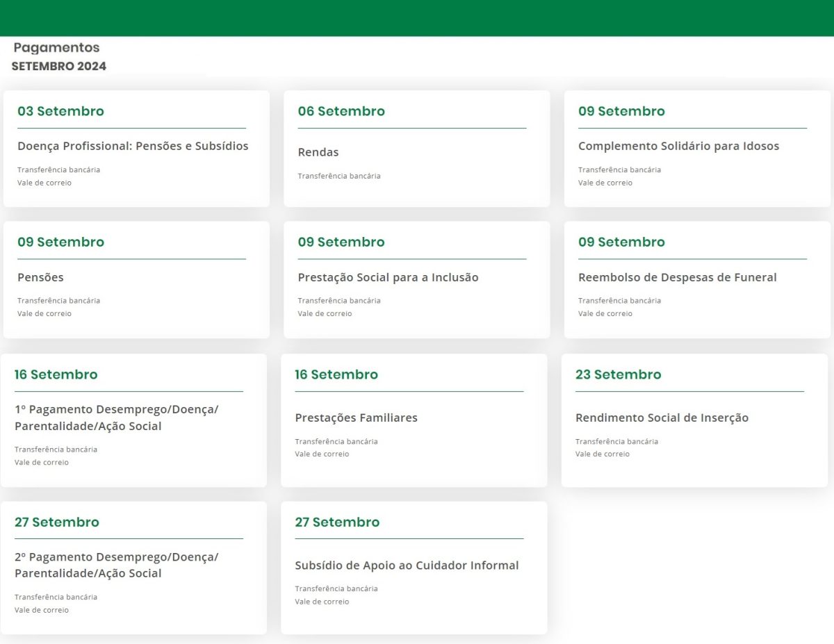This screenshot has height=644, width=834.
Task: Click "09 Setembro" above Reembolso de Despesas de Funeral
Action: (621, 242)
